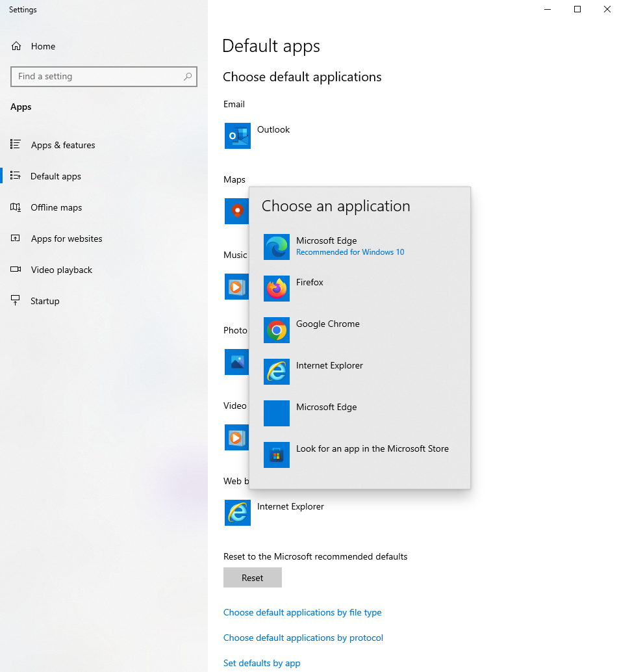Click the Internet Explorer web browser icon
Image resolution: width=619 pixels, height=672 pixels.
click(x=237, y=513)
